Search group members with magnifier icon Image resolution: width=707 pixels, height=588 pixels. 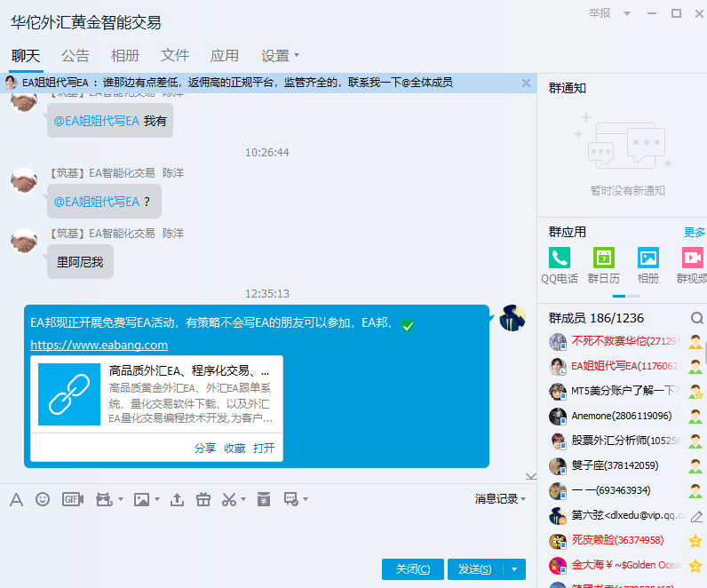coord(697,318)
